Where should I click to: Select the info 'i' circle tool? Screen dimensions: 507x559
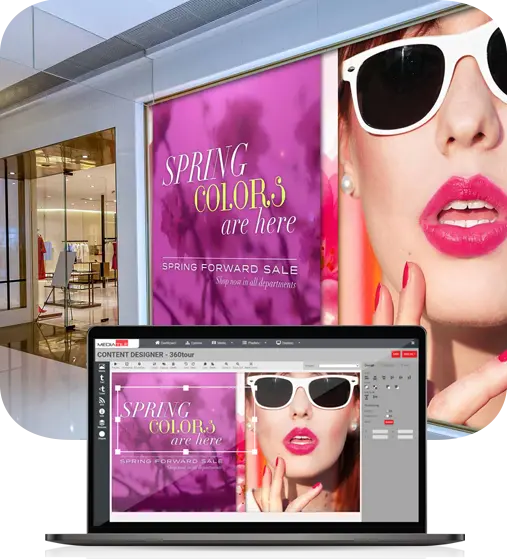pyautogui.click(x=102, y=412)
